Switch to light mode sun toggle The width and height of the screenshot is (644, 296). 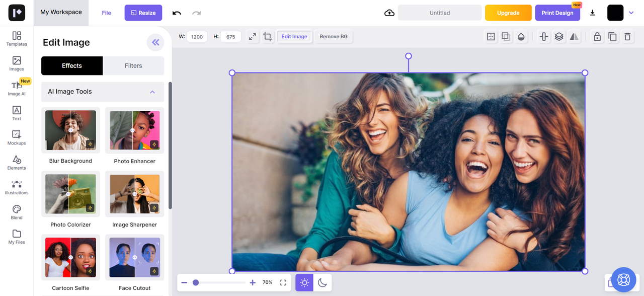pos(304,283)
